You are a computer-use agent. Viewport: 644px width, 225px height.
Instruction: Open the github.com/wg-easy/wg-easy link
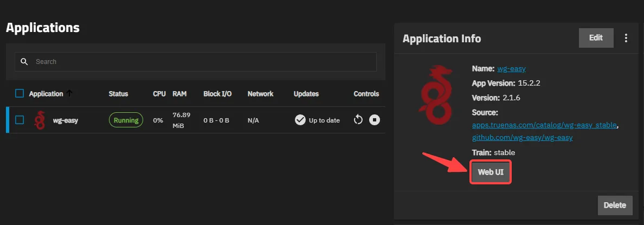(522, 138)
